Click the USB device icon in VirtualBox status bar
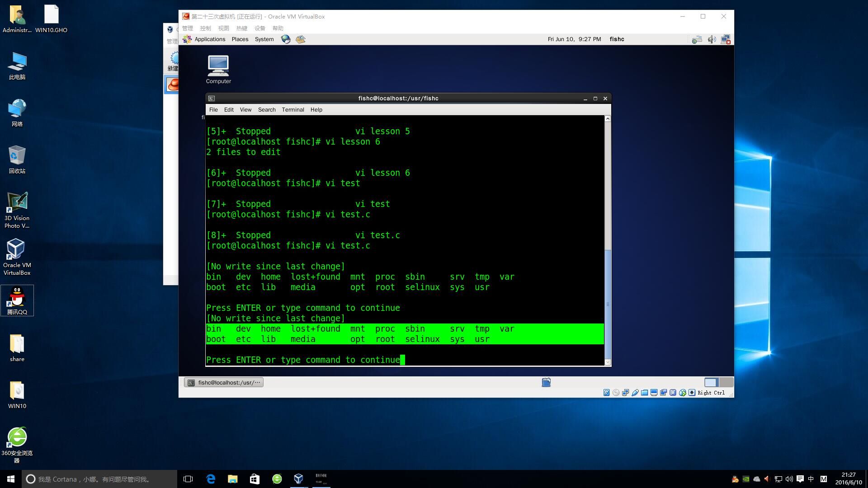868x488 pixels. (635, 393)
